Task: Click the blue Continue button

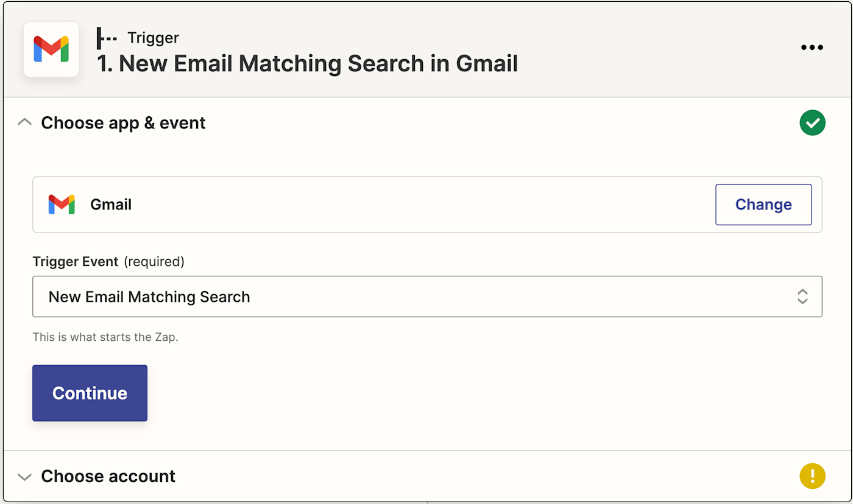Action: [x=90, y=393]
